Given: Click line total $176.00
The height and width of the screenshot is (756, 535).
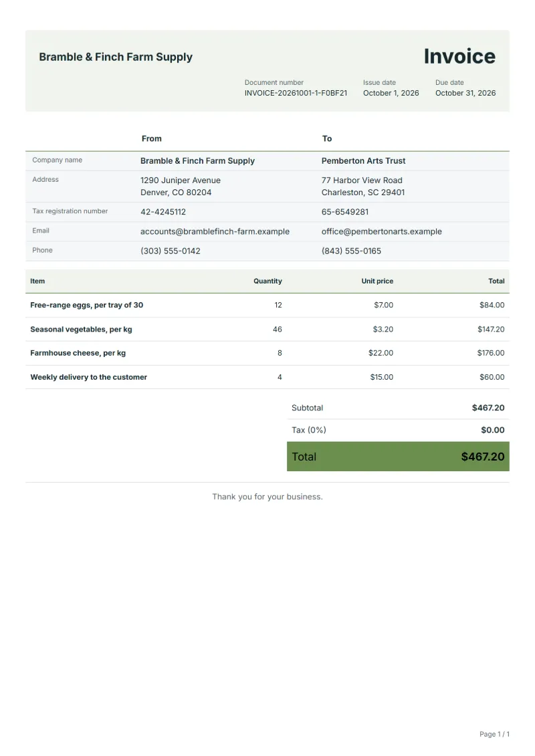Looking at the screenshot, I should pos(491,353).
